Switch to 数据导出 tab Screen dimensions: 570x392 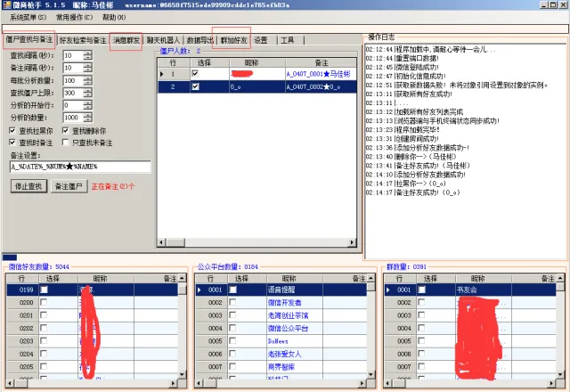(199, 40)
